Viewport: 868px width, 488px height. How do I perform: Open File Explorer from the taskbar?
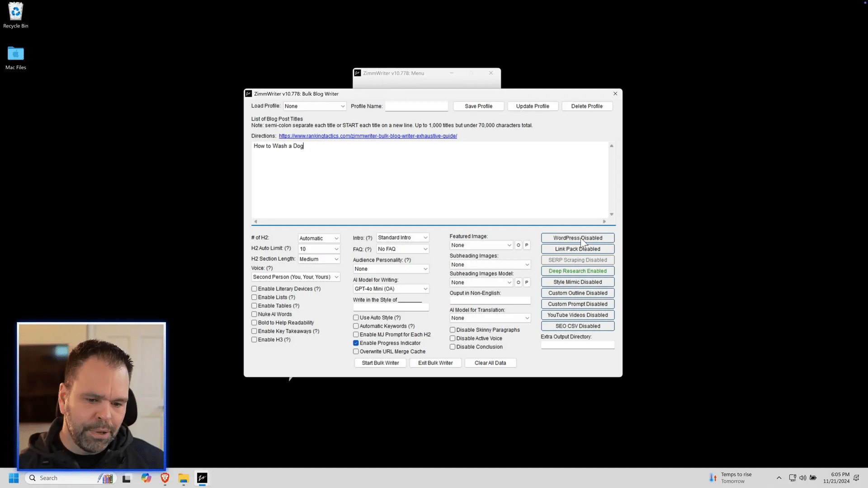[184, 478]
